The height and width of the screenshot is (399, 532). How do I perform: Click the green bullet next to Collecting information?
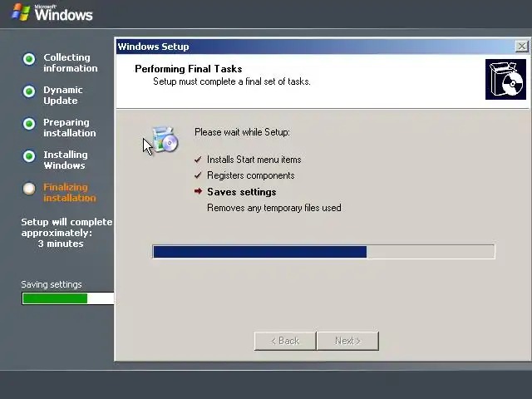pos(29,59)
